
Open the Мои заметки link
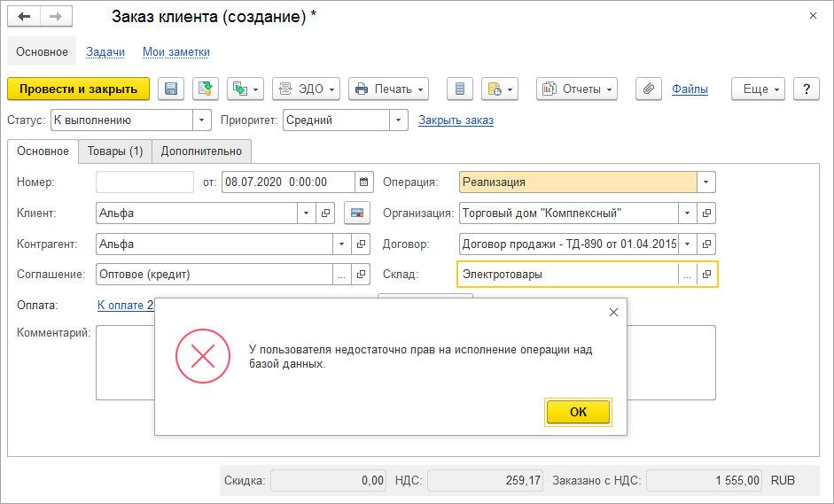[x=175, y=52]
